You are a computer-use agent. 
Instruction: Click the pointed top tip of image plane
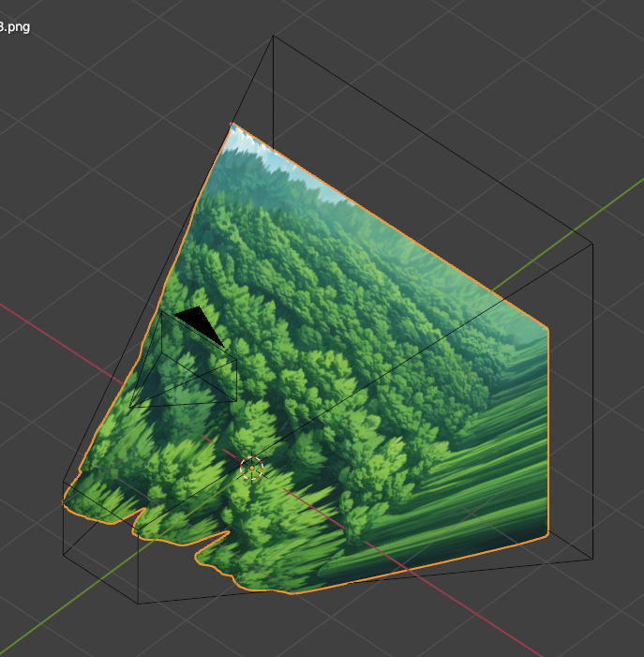pos(232,124)
